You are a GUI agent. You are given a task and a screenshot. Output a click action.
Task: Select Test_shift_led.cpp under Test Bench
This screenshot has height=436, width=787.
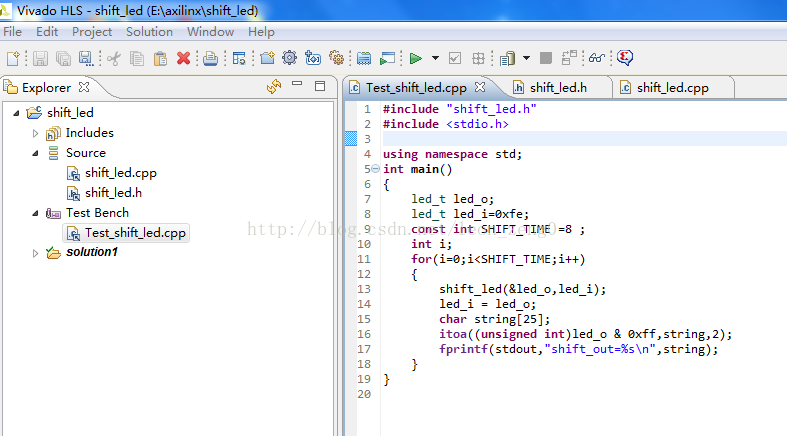click(x=135, y=233)
